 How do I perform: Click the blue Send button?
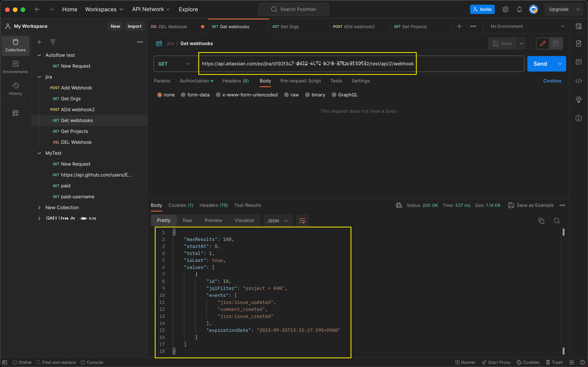click(x=540, y=64)
